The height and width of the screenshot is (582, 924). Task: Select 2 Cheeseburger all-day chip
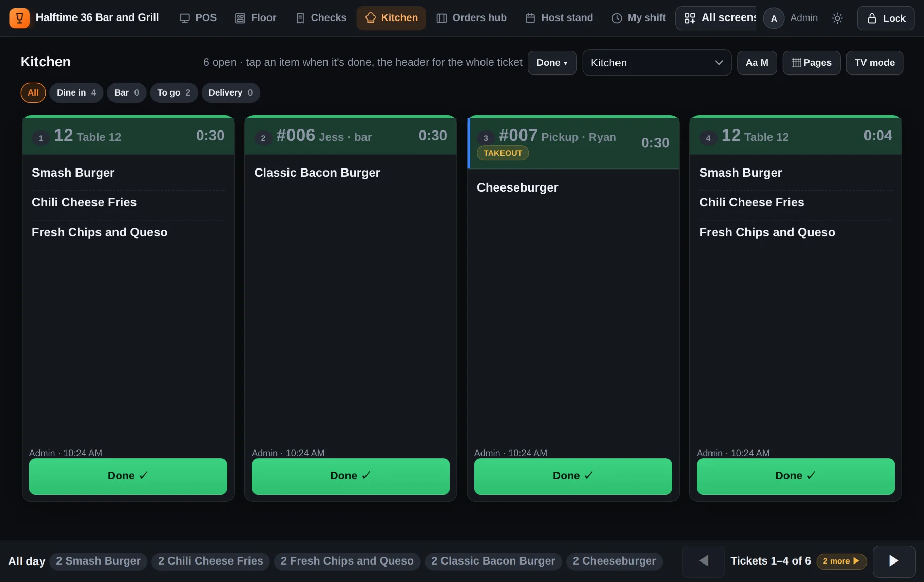click(x=614, y=561)
